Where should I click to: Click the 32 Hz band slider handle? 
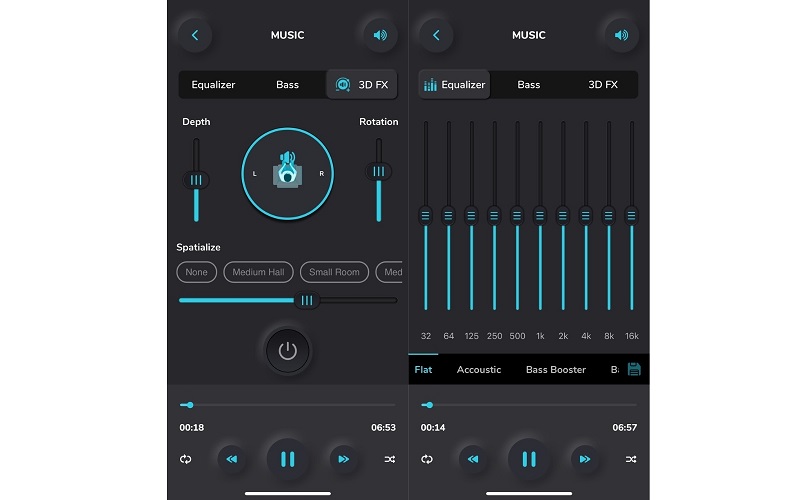point(426,216)
